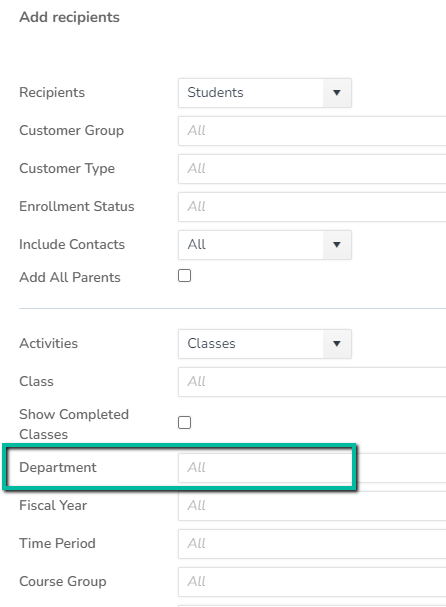The image size is (446, 607).
Task: Enable the Add All Parents checkbox
Action: [184, 276]
